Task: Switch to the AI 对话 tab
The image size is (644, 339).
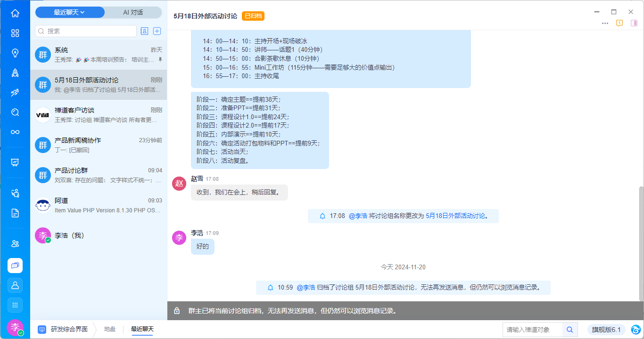Action: pos(133,12)
